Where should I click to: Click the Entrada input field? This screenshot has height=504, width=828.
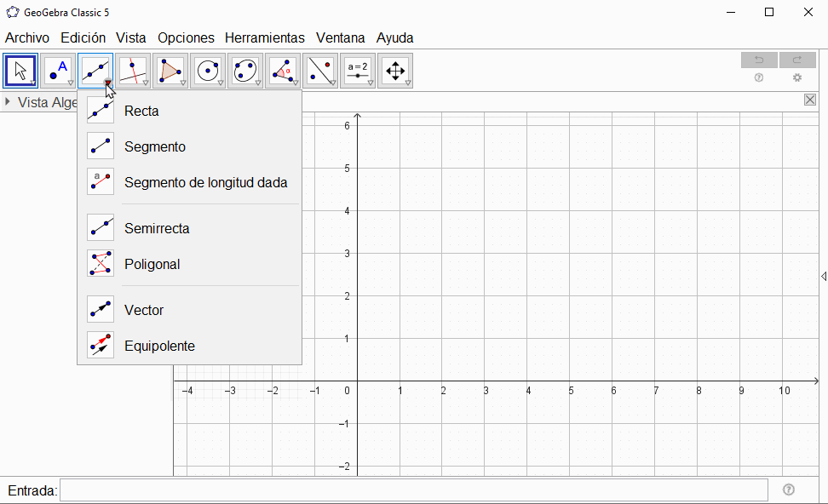click(413, 490)
